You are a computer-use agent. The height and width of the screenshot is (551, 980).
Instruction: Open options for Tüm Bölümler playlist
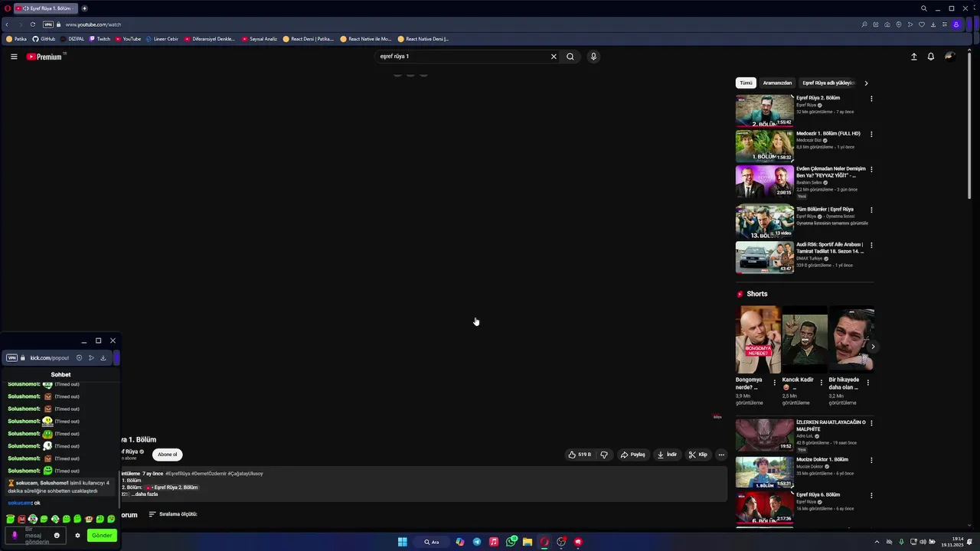coord(871,210)
